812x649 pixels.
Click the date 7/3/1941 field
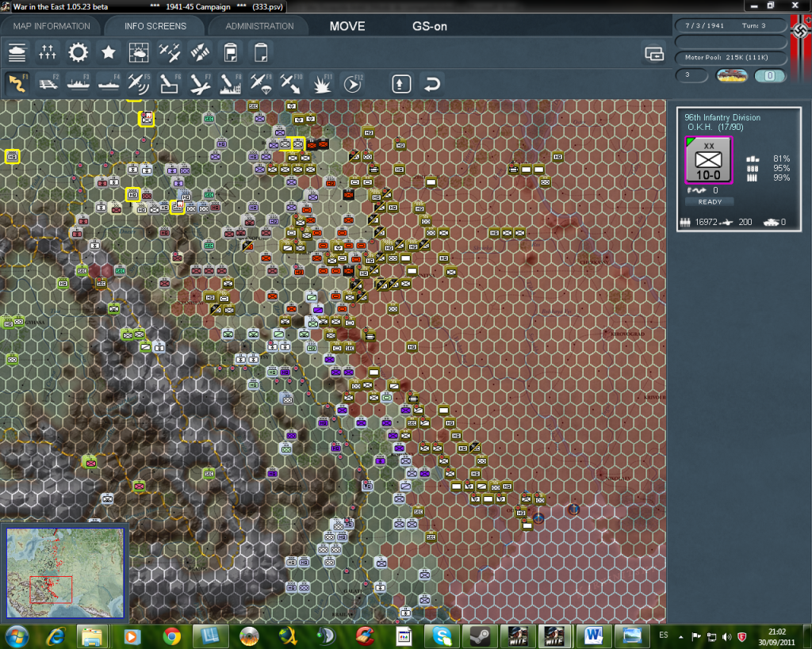(x=704, y=25)
